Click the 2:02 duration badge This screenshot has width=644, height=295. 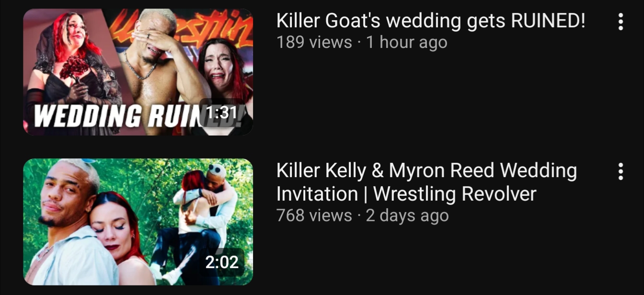pyautogui.click(x=221, y=262)
